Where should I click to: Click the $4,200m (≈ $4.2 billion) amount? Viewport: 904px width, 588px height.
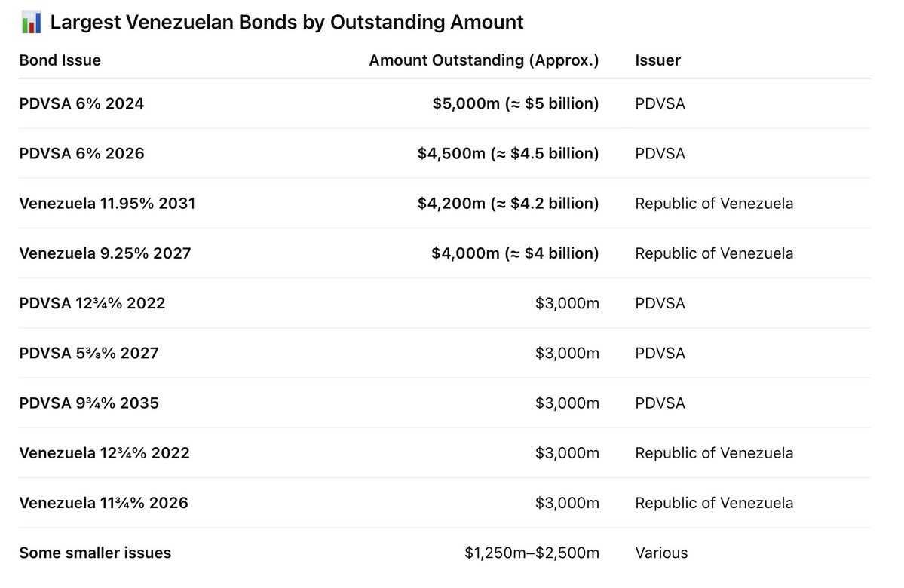(508, 204)
